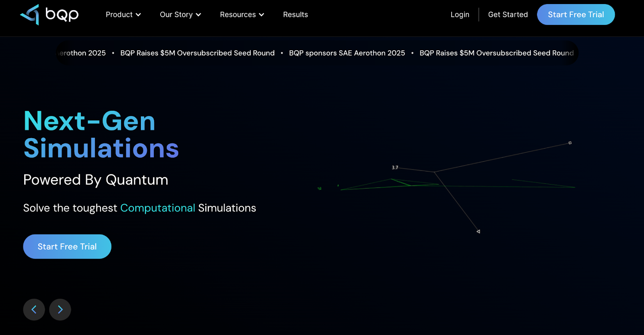This screenshot has height=335, width=644.
Task: Click the 'Powered By Quantum' subtitle
Action: (96, 180)
